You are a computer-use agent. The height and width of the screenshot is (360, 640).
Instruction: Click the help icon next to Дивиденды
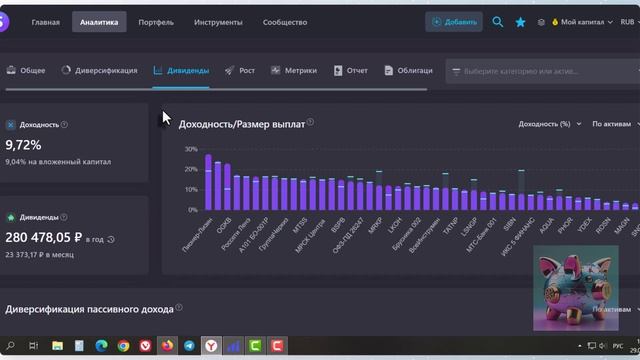pos(64,217)
